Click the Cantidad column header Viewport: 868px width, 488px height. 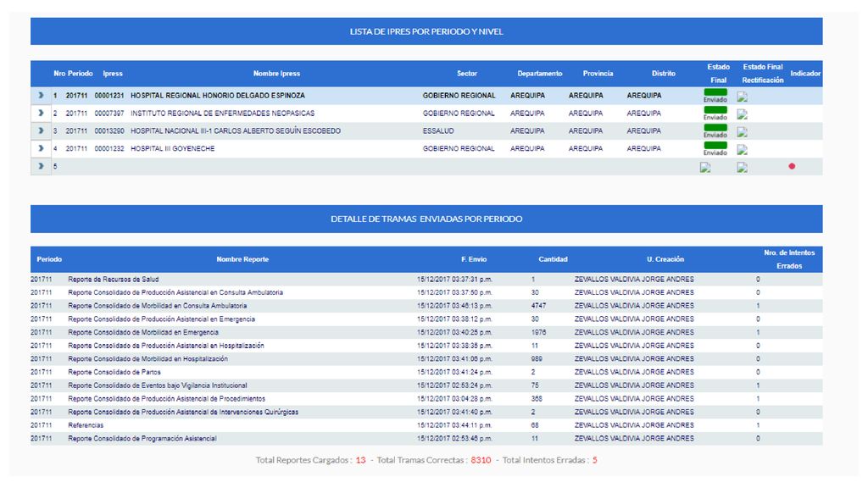553,259
